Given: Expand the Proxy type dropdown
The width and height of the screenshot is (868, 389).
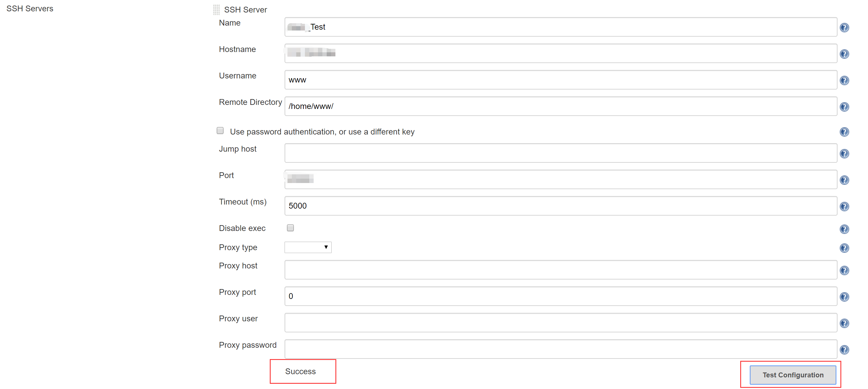Looking at the screenshot, I should (x=308, y=247).
